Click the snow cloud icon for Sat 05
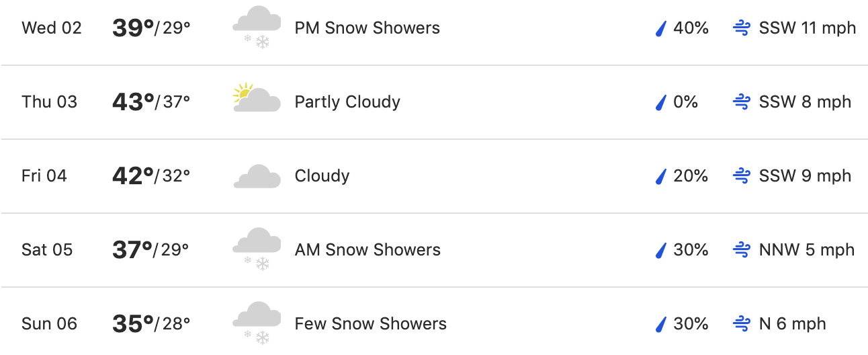Viewport: 868px width, 355px height. pos(257,249)
